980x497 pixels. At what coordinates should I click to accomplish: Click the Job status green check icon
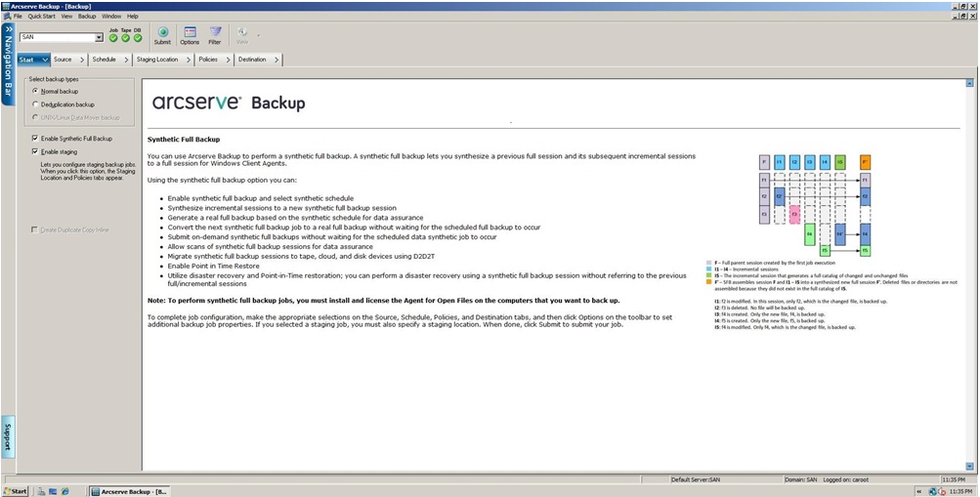point(113,38)
